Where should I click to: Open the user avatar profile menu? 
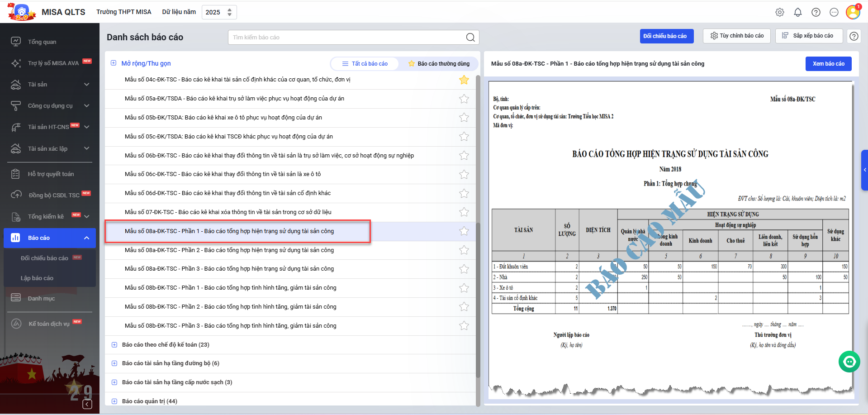(853, 12)
